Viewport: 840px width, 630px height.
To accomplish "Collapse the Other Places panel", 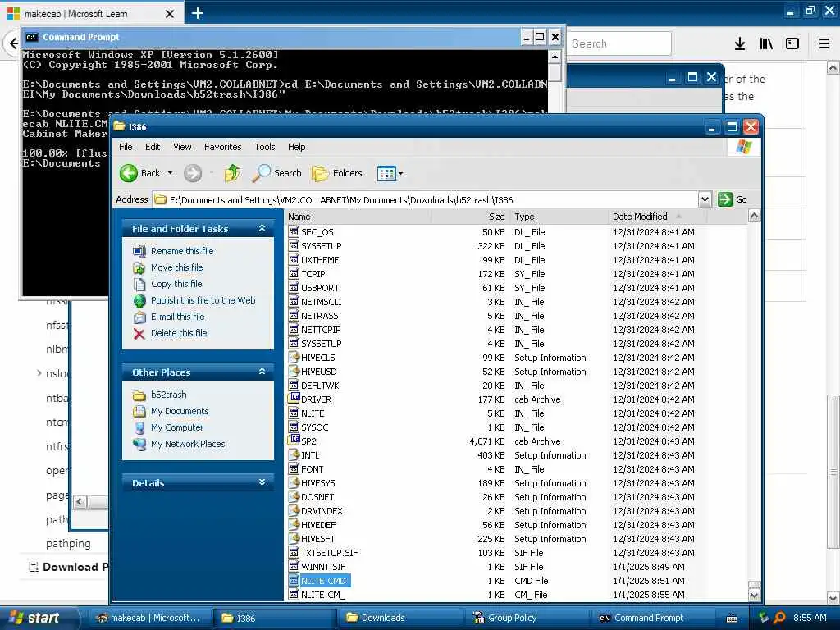I will click(262, 372).
